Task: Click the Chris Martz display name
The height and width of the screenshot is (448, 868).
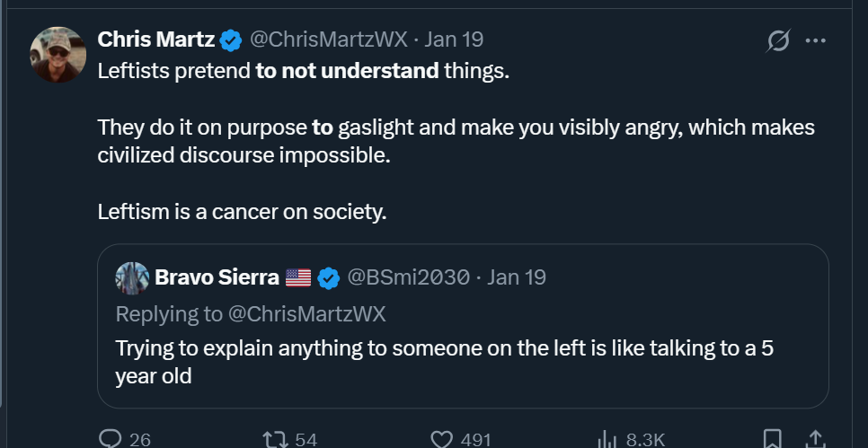Action: pyautogui.click(x=155, y=40)
